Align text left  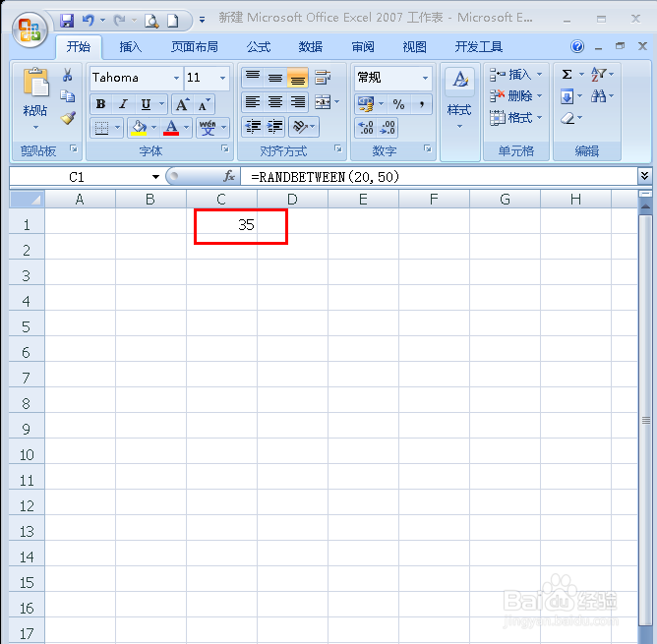252,102
